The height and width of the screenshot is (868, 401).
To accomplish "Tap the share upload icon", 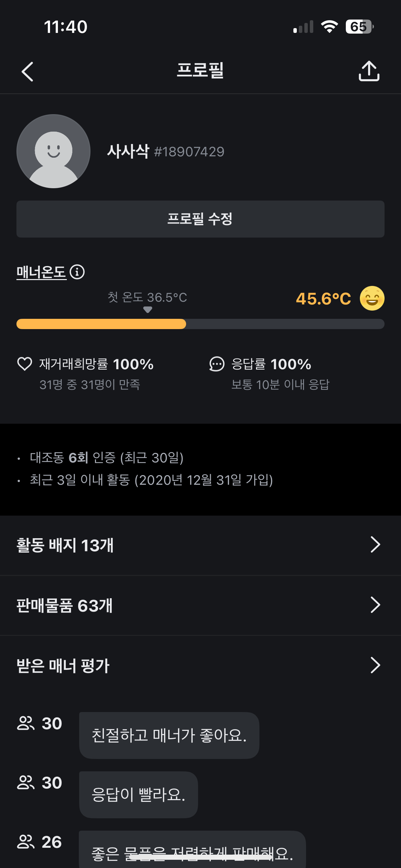I will click(x=369, y=71).
